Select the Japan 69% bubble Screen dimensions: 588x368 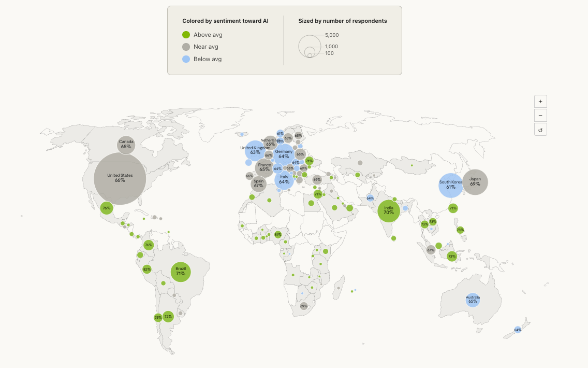click(475, 182)
